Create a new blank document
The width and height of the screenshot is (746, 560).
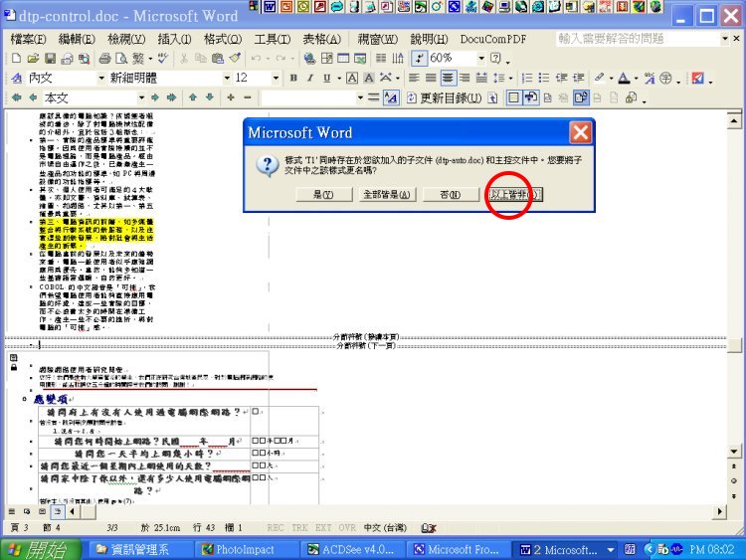tap(16, 58)
